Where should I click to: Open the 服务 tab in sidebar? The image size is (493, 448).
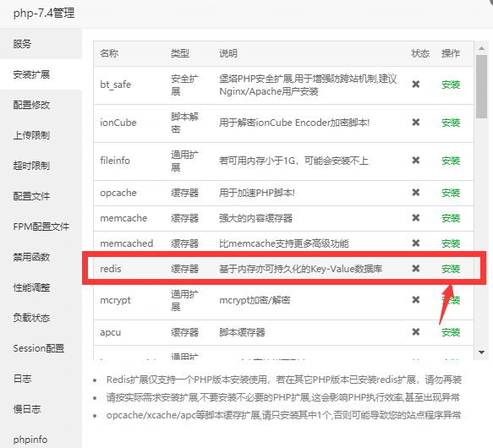pyautogui.click(x=41, y=44)
